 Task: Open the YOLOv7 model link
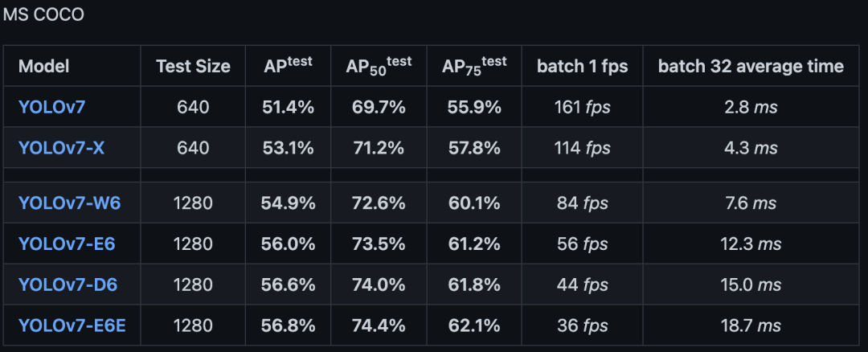[51, 108]
